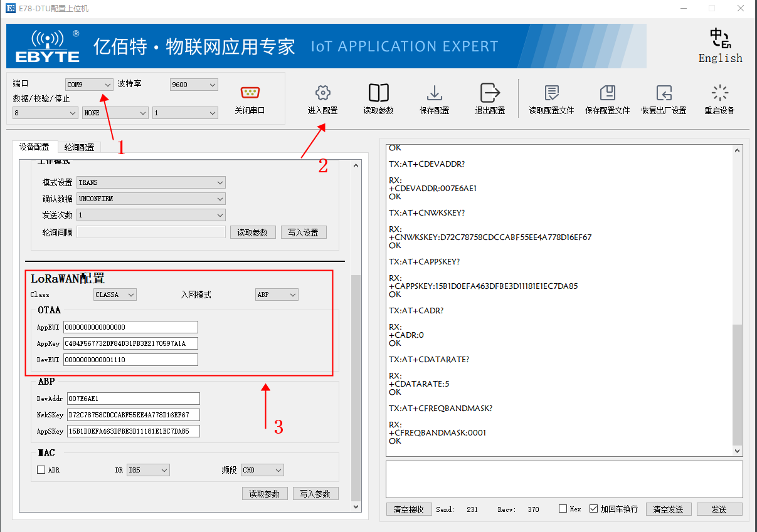Select the 退出配置 exit configuration icon
This screenshot has width=757, height=532.
coord(490,98)
